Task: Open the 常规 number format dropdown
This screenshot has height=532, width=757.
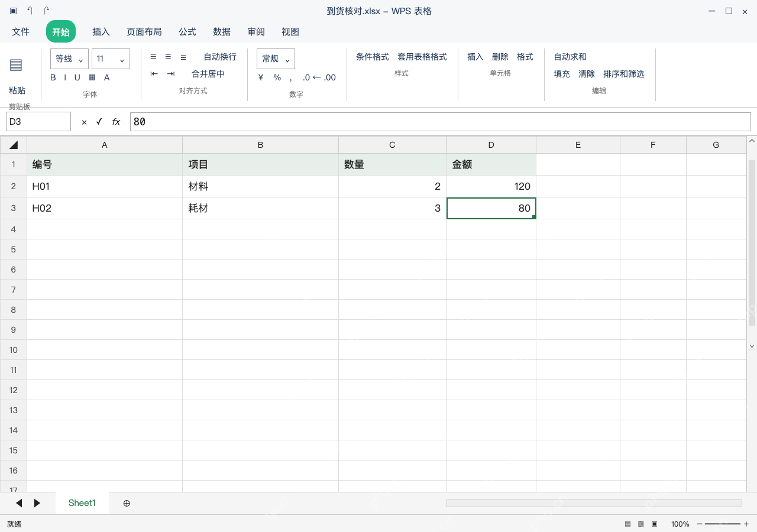Action: (x=276, y=59)
